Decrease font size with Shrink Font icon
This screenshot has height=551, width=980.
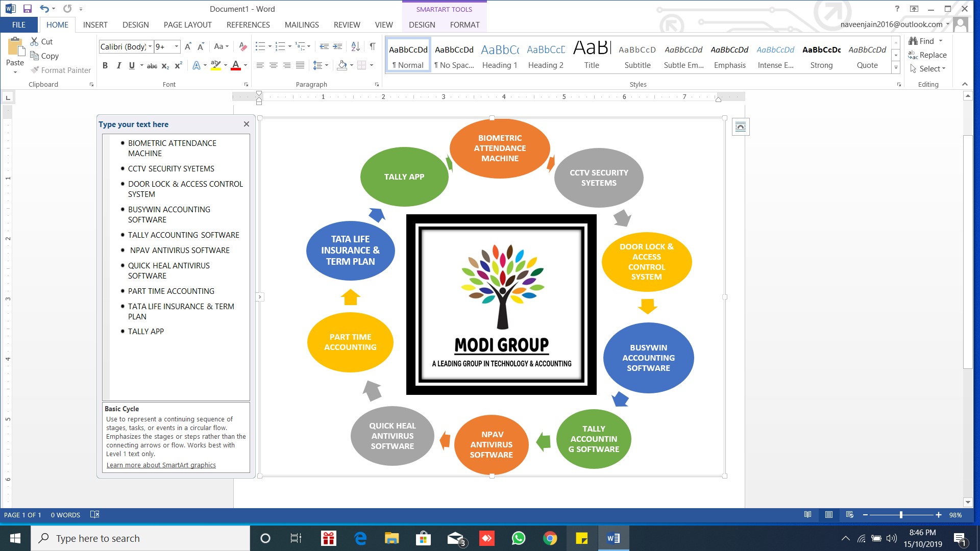click(x=201, y=46)
